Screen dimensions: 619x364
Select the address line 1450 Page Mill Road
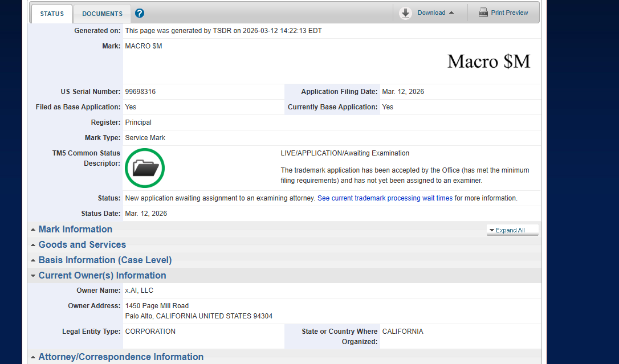point(157,306)
